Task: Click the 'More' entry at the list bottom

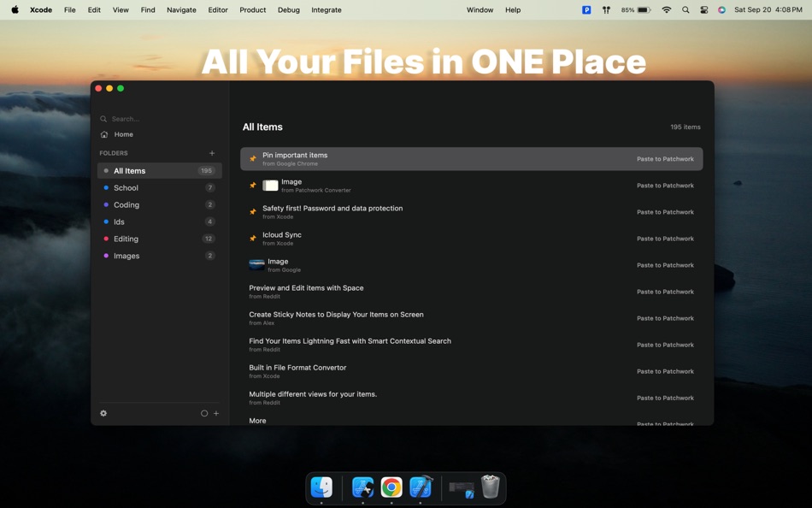Action: [256, 420]
